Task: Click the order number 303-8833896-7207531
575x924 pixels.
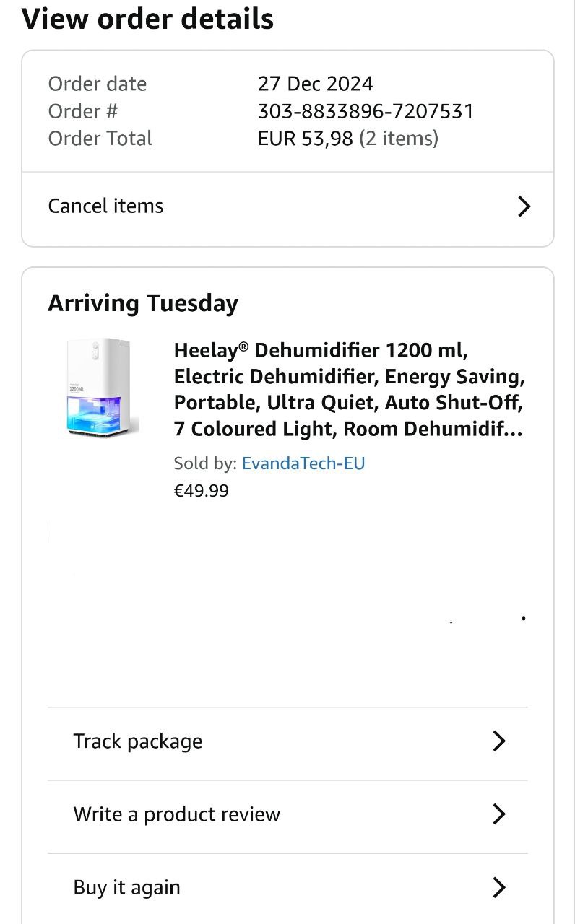Action: 366,111
